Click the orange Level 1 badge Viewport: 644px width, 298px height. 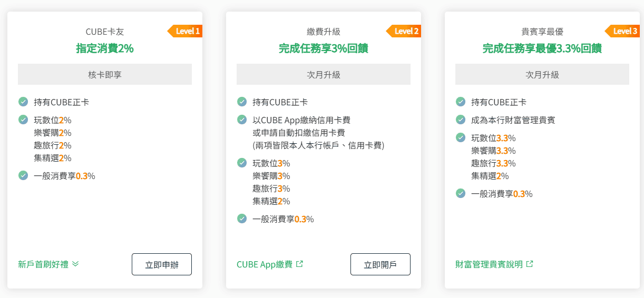click(186, 31)
